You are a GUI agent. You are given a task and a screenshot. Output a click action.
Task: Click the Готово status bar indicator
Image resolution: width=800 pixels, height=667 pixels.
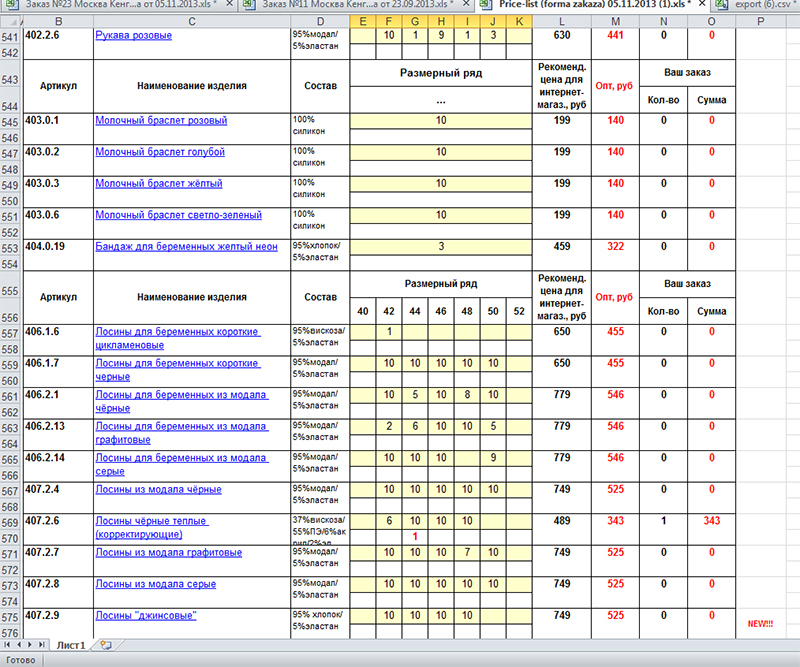click(x=20, y=660)
